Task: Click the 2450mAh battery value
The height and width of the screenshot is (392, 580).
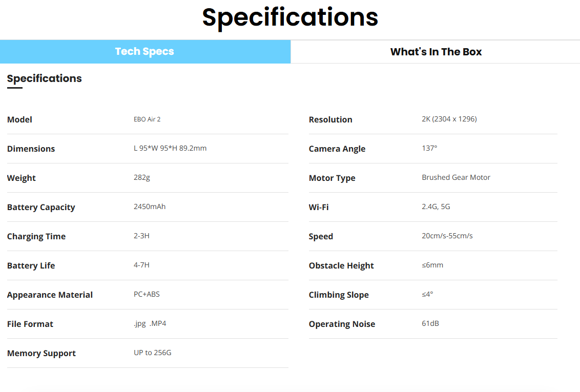Action: [x=150, y=207]
